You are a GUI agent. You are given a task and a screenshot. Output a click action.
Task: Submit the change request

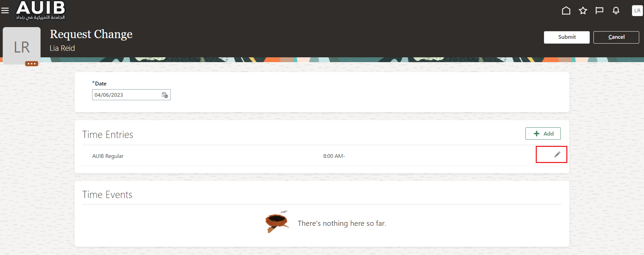click(567, 37)
